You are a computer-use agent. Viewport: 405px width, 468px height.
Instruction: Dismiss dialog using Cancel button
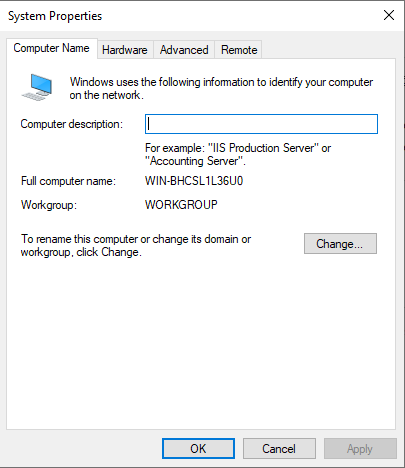point(279,449)
